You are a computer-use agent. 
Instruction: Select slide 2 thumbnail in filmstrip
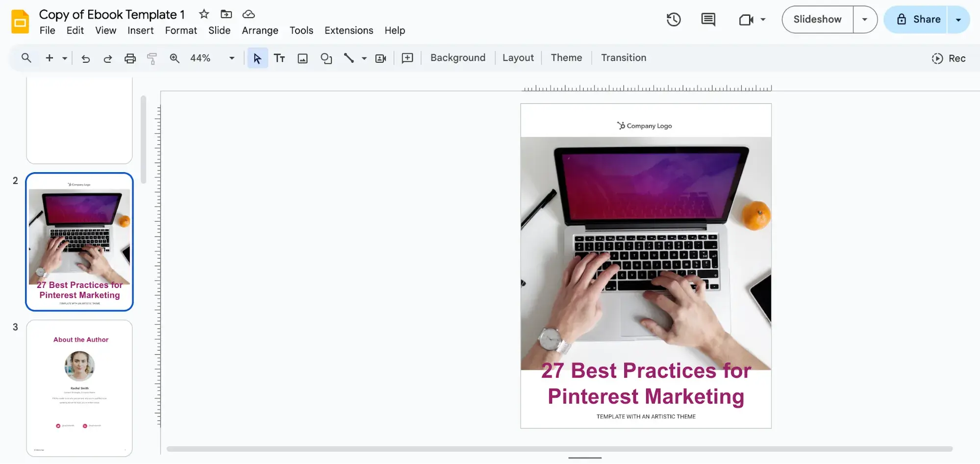pos(79,242)
